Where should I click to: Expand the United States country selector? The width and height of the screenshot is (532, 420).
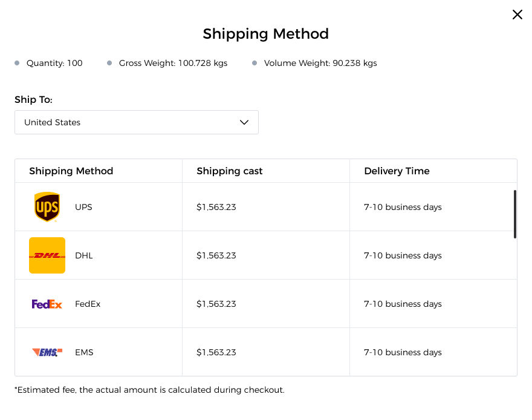(x=136, y=122)
